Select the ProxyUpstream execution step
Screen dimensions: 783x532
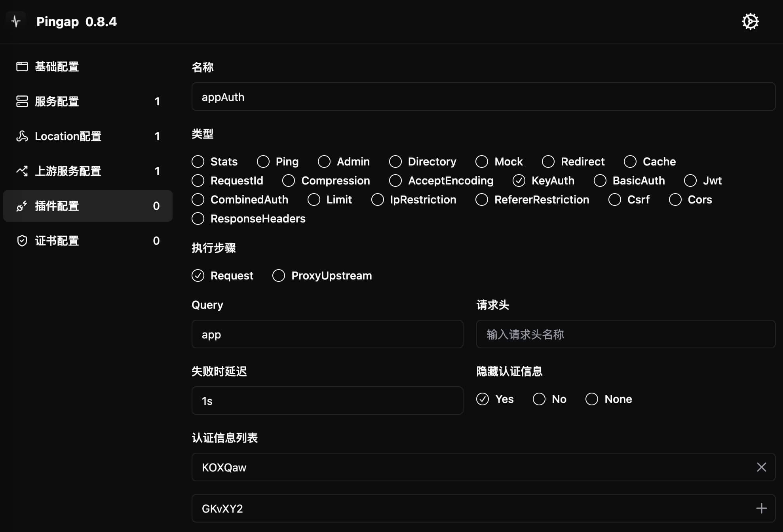[x=278, y=275]
